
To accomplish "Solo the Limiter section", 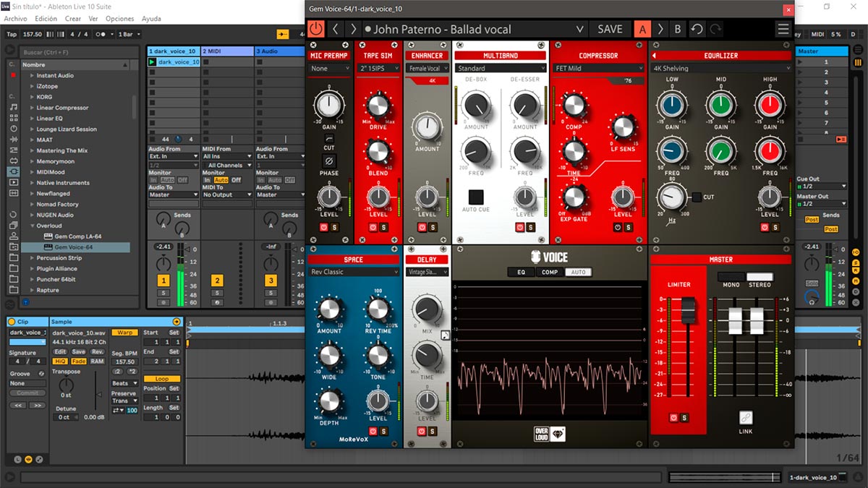I will click(x=684, y=418).
